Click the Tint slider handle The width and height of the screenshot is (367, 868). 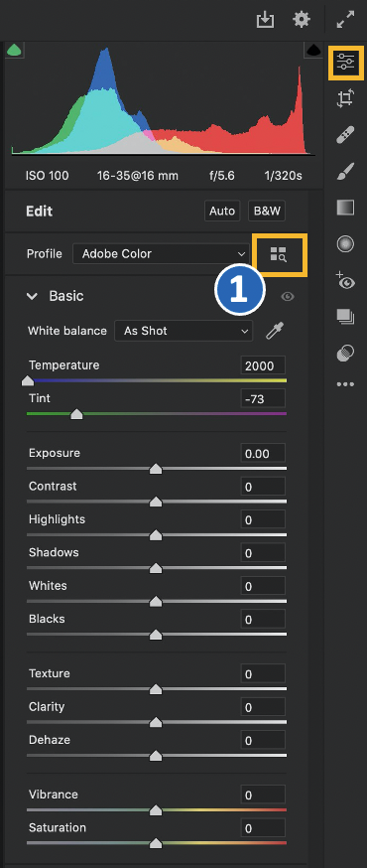click(76, 413)
